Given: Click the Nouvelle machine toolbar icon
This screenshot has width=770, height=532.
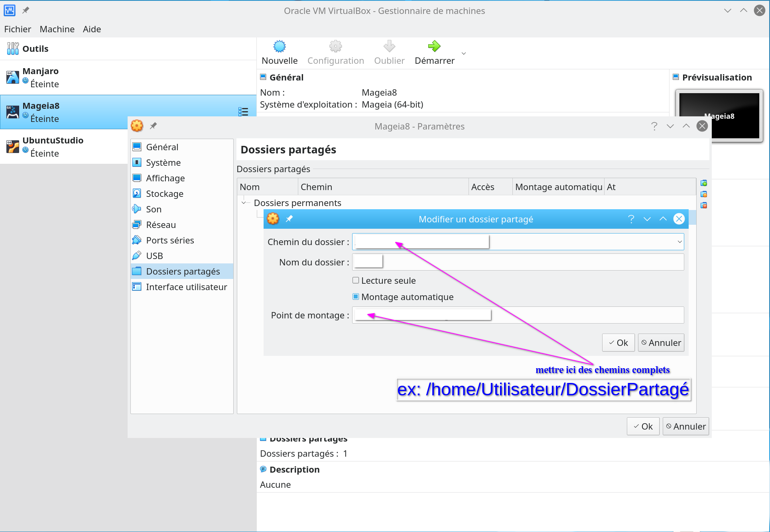Looking at the screenshot, I should click(x=280, y=47).
